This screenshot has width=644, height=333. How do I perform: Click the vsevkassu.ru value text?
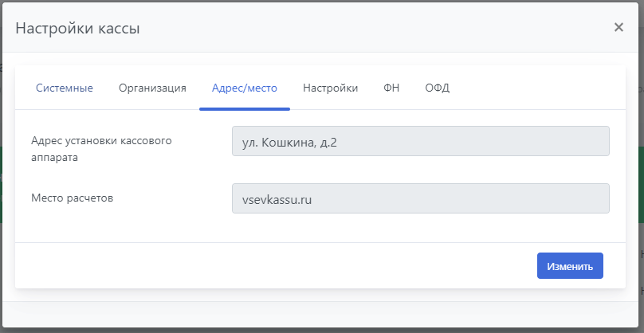[x=277, y=199]
